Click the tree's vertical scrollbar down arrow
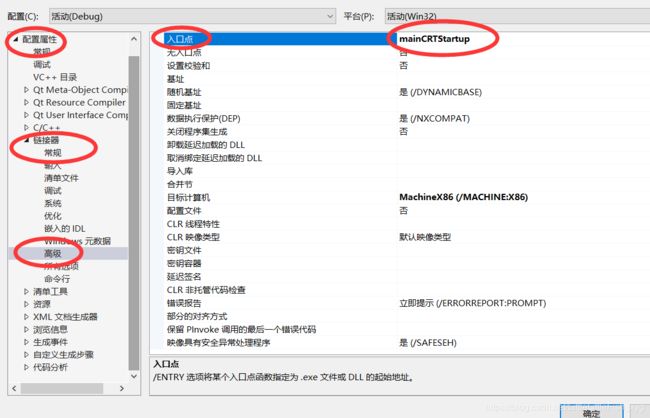The image size is (650, 418). pos(134,377)
